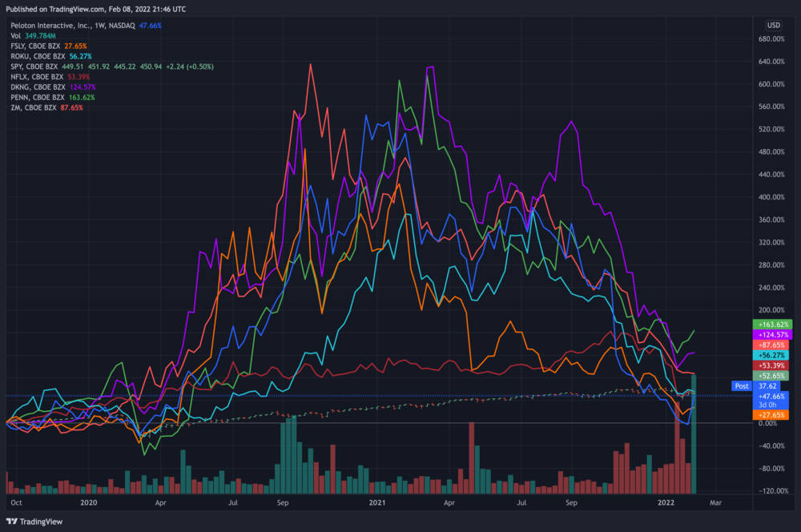Screen dimensions: 801x532
Task: Click the cyan +56.27% price tag
Action: (772, 354)
